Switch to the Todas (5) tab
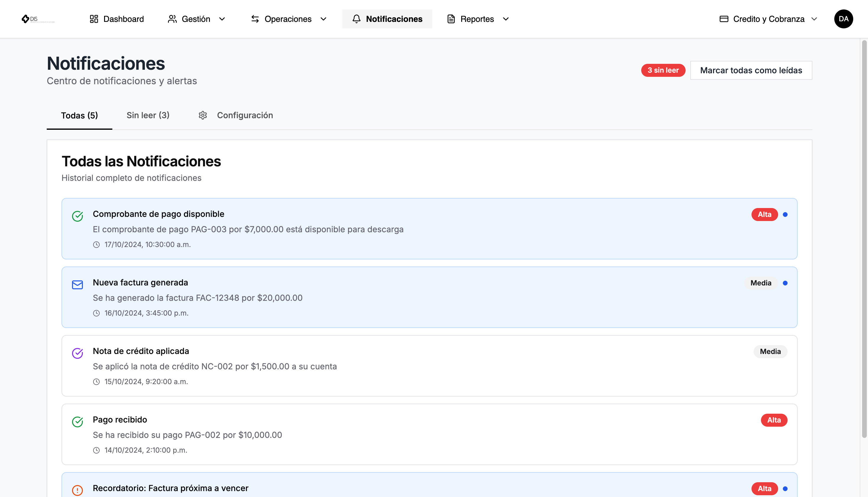 [x=80, y=115]
